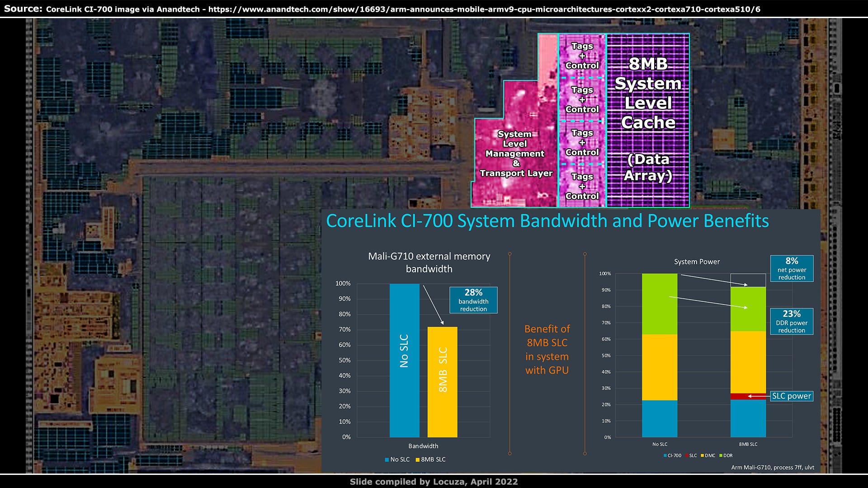Screen dimensions: 868x488
Task: Select the blue 'No SLC' bandwidth bar
Action: point(404,360)
